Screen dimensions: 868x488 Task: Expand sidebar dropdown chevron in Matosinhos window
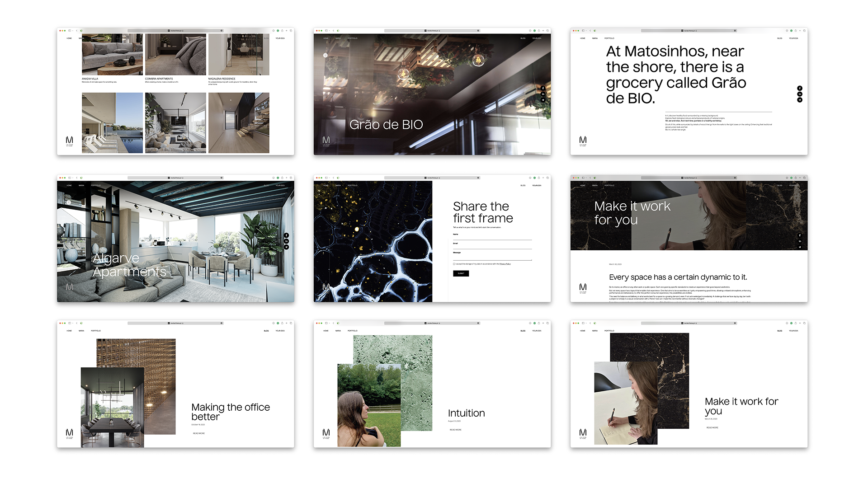586,31
